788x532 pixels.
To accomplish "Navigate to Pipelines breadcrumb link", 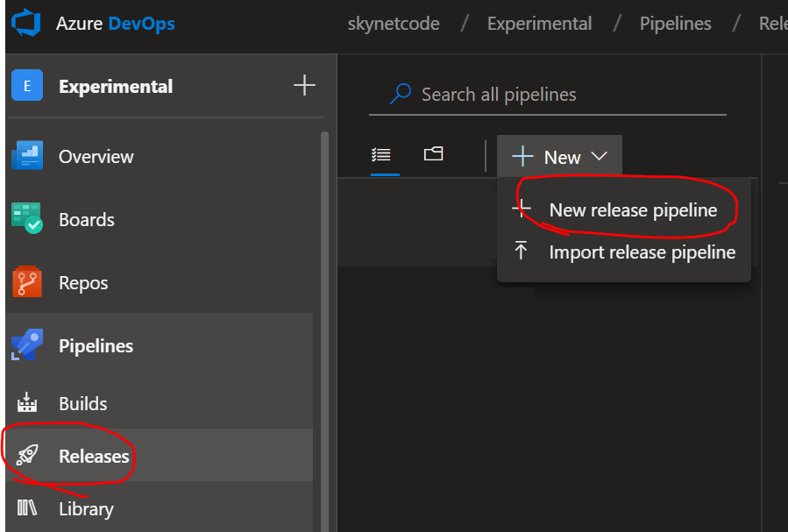I will pos(676,24).
